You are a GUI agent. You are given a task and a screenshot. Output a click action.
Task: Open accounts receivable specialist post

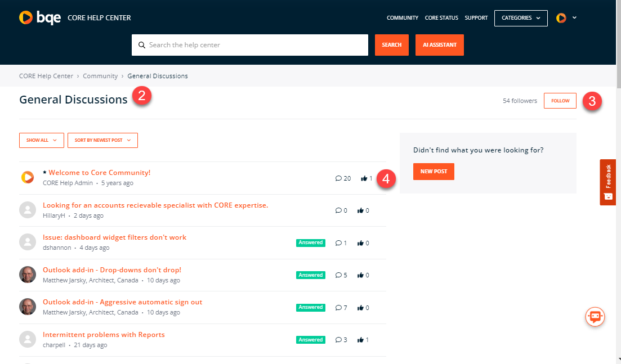pyautogui.click(x=155, y=205)
